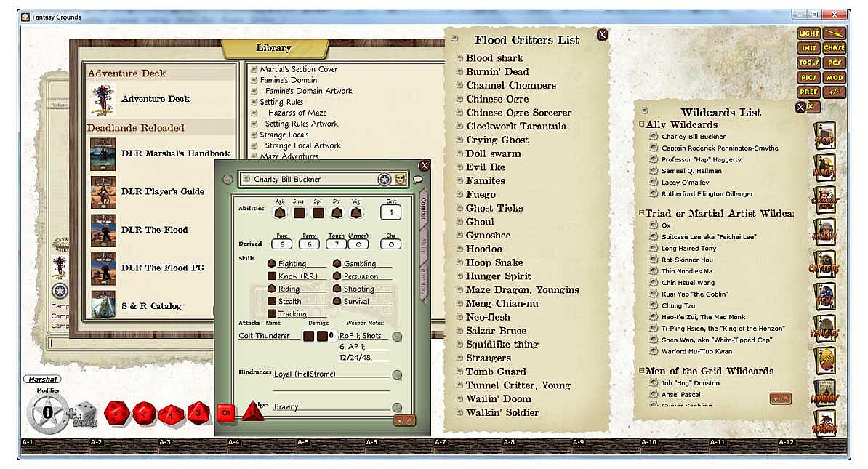
Task: Click the white damage dice icon
Action: point(84,414)
